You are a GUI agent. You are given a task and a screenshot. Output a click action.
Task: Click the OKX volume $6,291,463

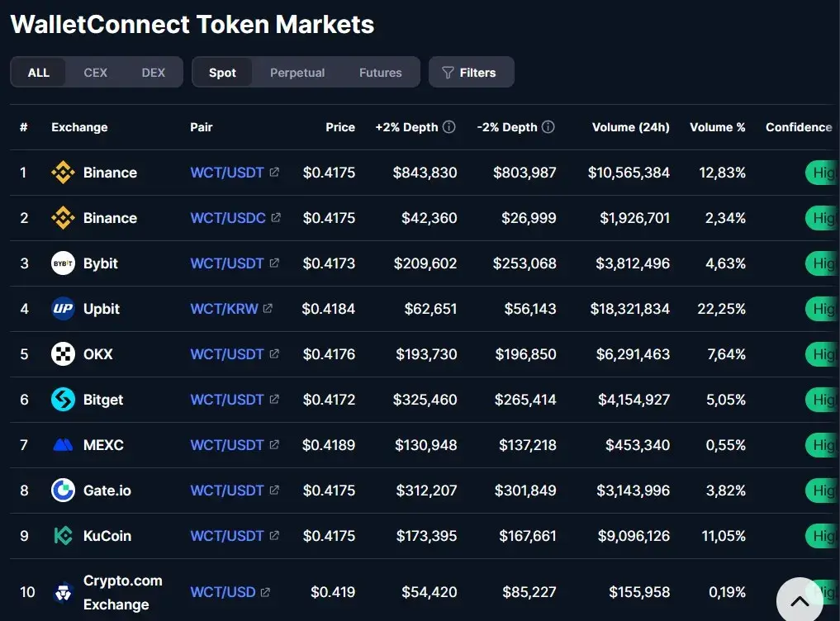click(x=633, y=354)
